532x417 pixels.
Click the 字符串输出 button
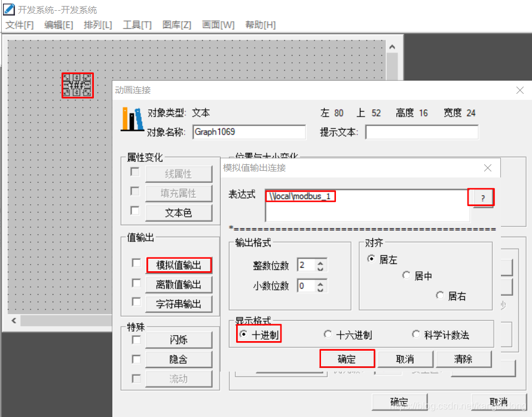pyautogui.click(x=179, y=304)
